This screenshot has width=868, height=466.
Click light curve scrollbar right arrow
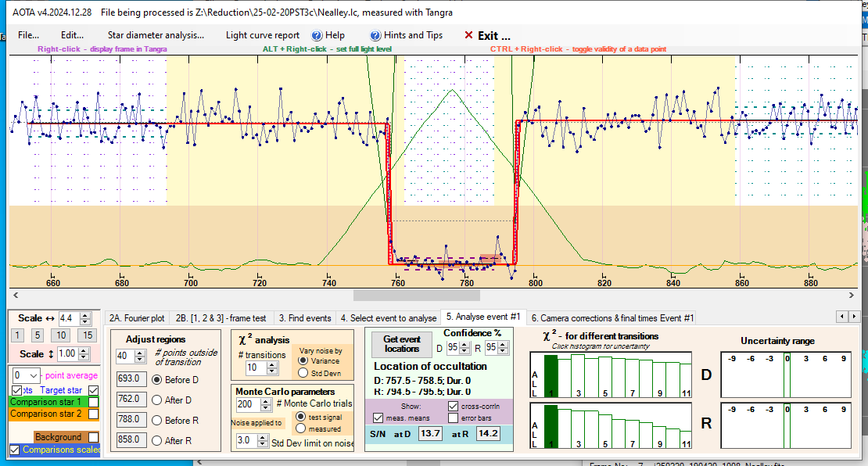click(852, 295)
